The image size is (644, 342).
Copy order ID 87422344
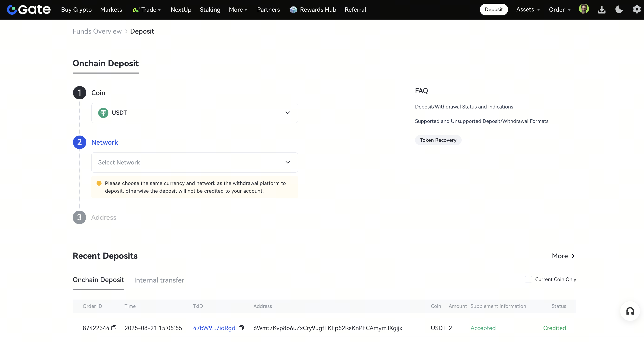114,328
